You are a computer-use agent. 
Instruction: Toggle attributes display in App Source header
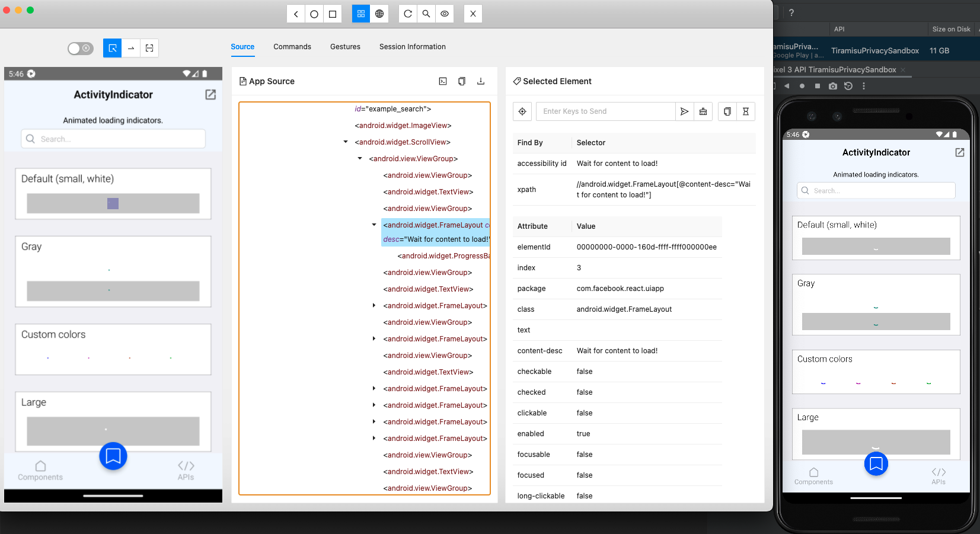(443, 81)
